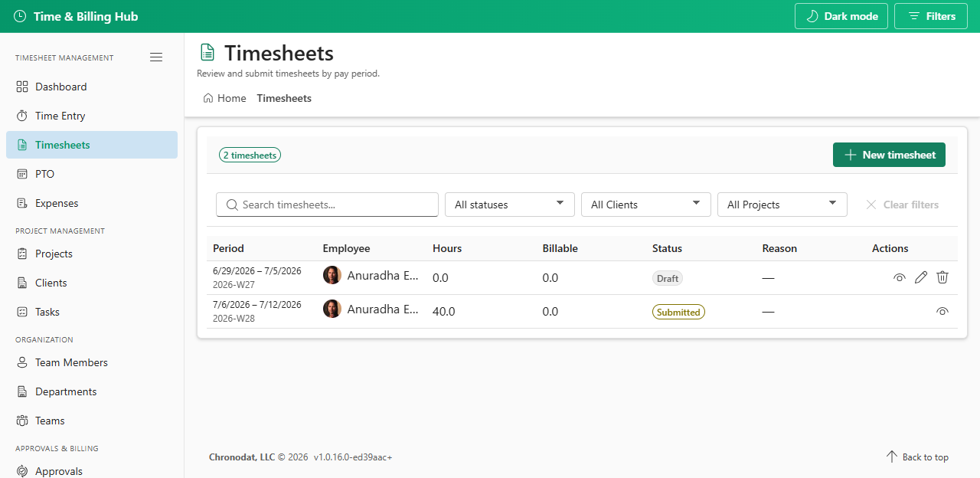Click the Team Members person icon
The height and width of the screenshot is (478, 980).
(22, 362)
